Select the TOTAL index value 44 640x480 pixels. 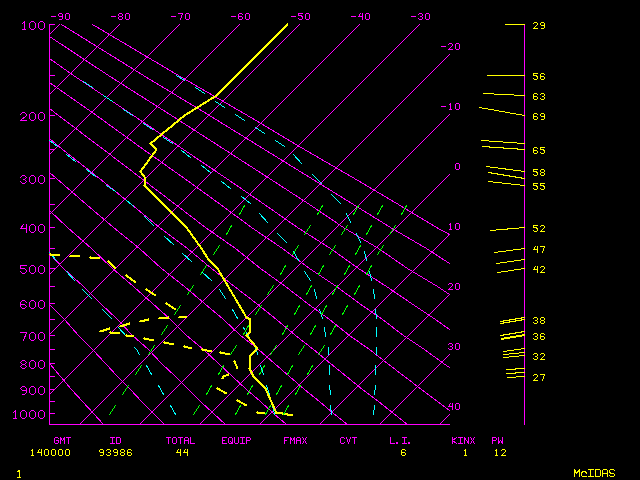[x=181, y=452]
